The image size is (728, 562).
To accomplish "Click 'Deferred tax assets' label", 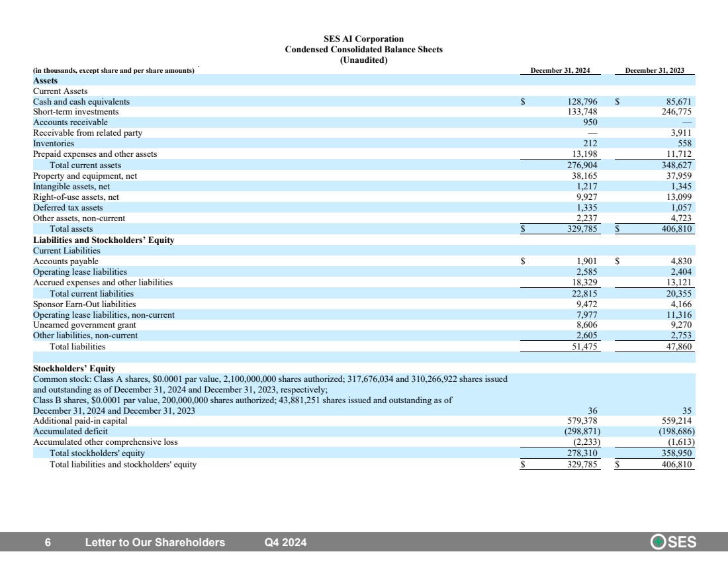I will pyautogui.click(x=68, y=208).
